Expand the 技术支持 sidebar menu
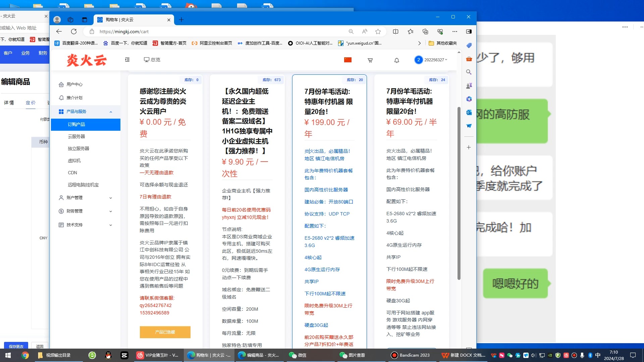Screen dimensions: 644x362 click(85, 225)
